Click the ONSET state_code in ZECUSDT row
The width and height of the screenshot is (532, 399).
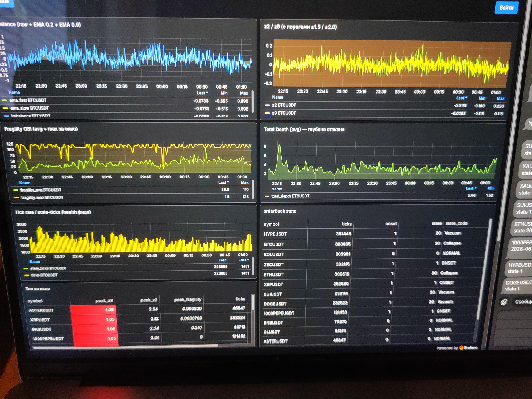click(449, 263)
